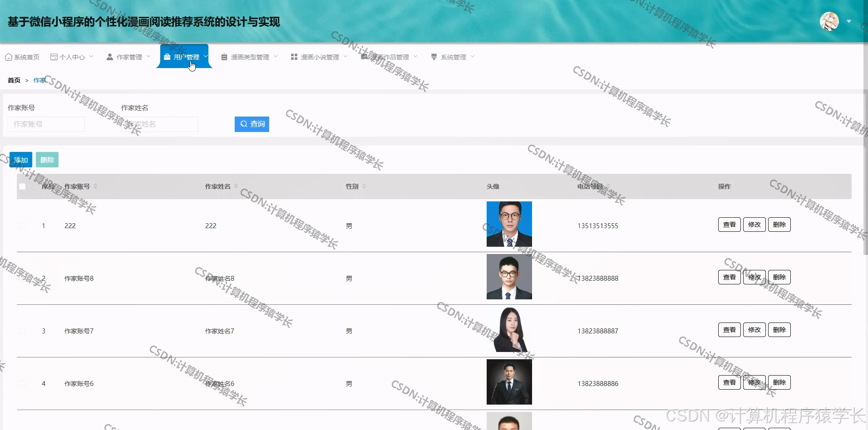This screenshot has height=430, width=868.
Task: Expand the 作家管理 dropdown chevron
Action: tap(148, 57)
